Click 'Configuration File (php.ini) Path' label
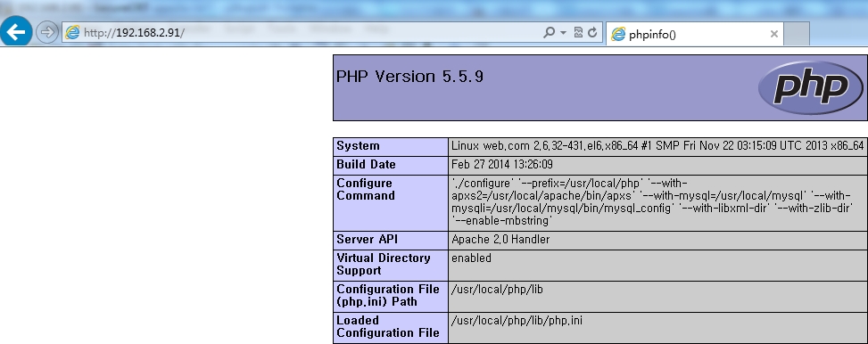 pos(388,295)
